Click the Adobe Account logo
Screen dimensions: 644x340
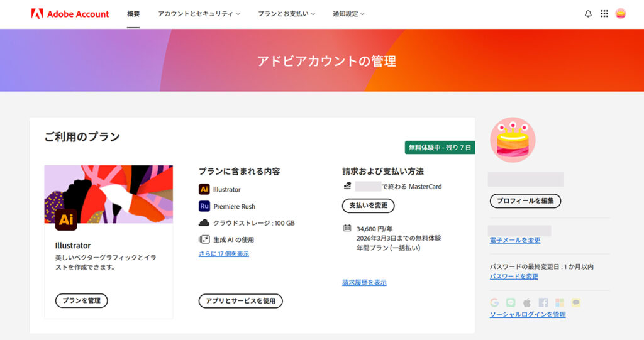70,14
